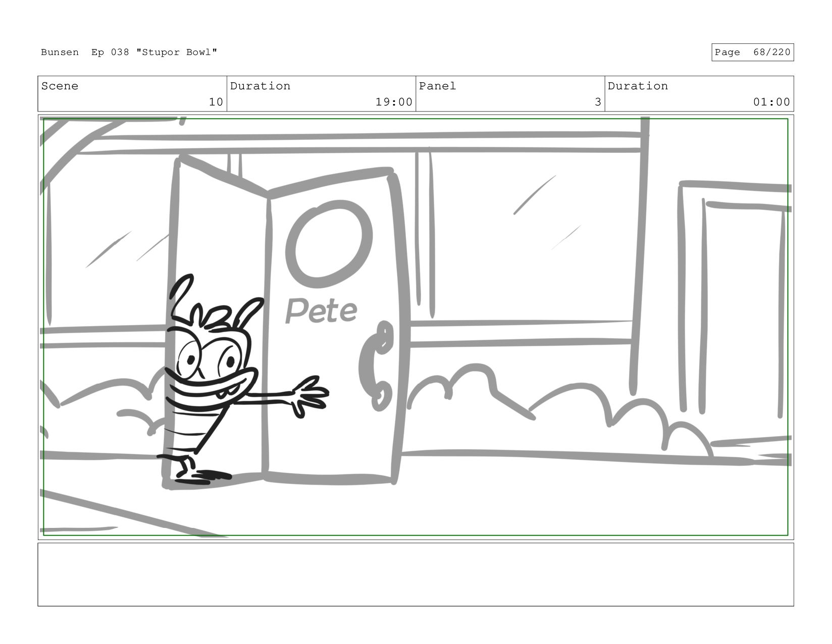832x644 pixels.
Task: Click the panel duration value '01:00'
Action: tap(771, 102)
